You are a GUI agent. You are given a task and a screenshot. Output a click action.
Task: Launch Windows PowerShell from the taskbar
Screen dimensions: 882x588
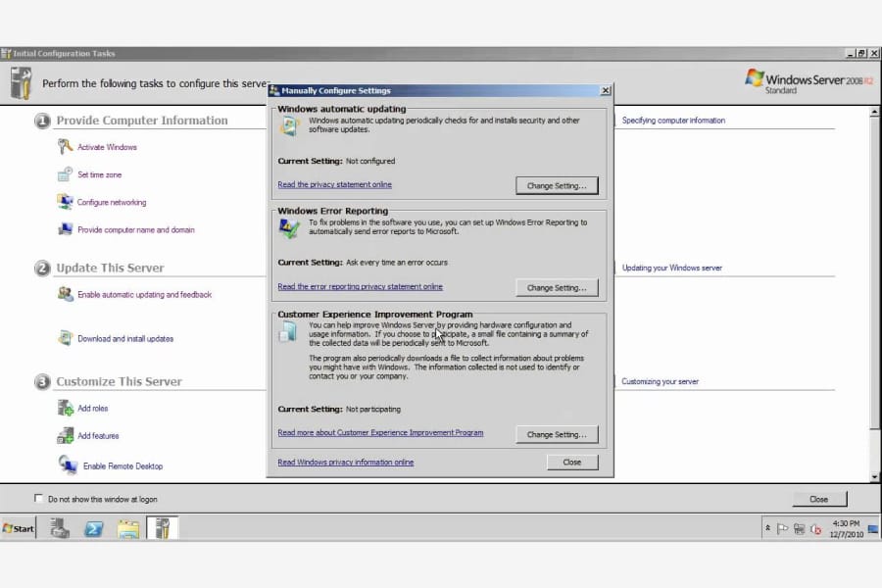click(x=93, y=528)
